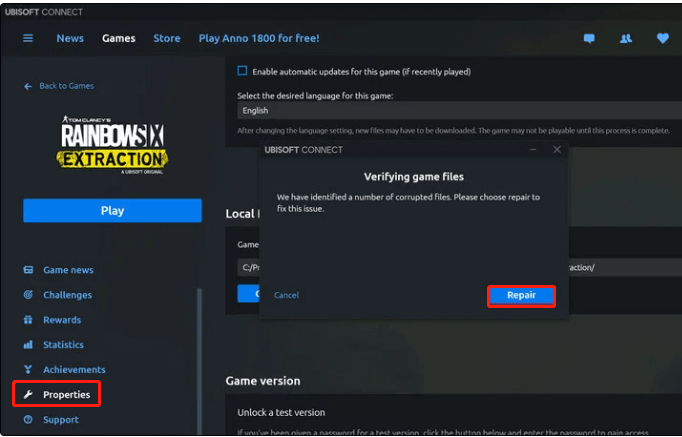Open Statistics in sidebar
Viewport: 682px width, 437px height.
(63, 345)
